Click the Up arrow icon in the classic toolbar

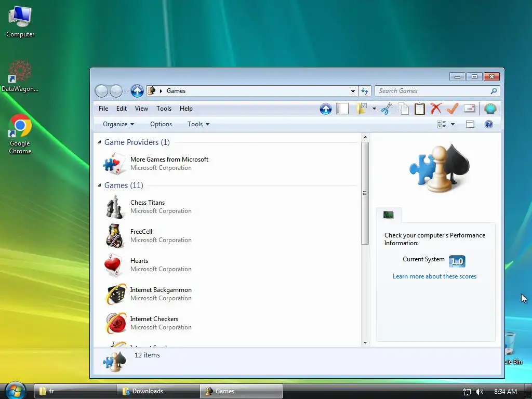pyautogui.click(x=326, y=109)
